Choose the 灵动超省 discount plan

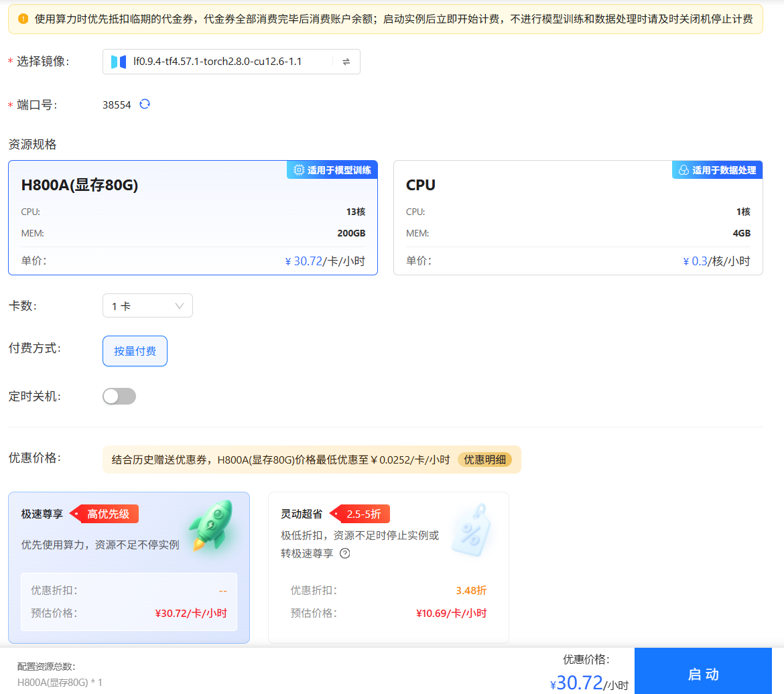(x=389, y=567)
